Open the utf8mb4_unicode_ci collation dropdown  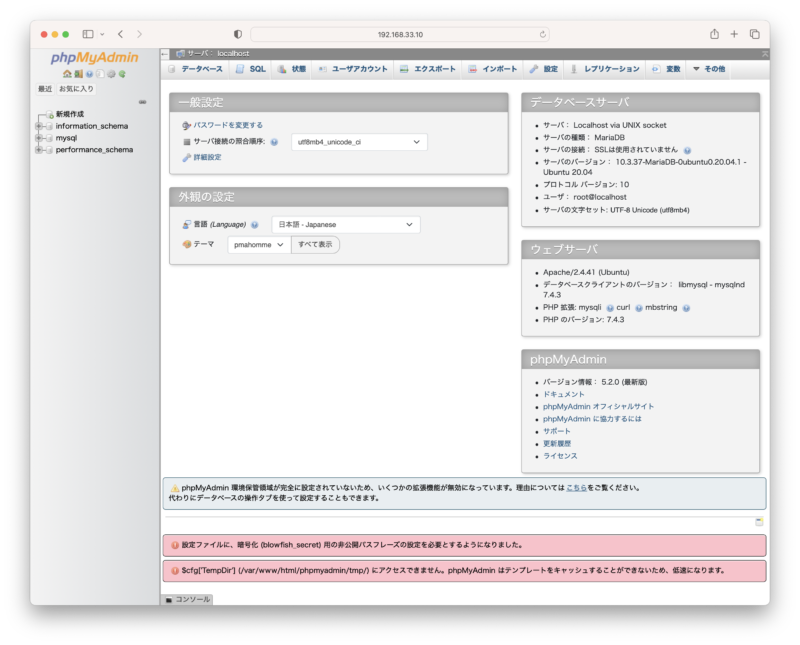pos(359,142)
